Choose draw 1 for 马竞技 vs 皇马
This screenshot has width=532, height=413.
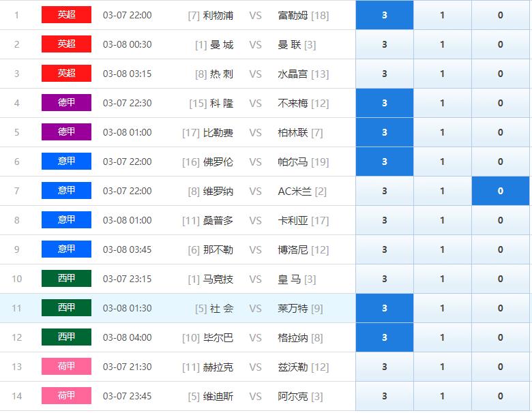(x=443, y=279)
